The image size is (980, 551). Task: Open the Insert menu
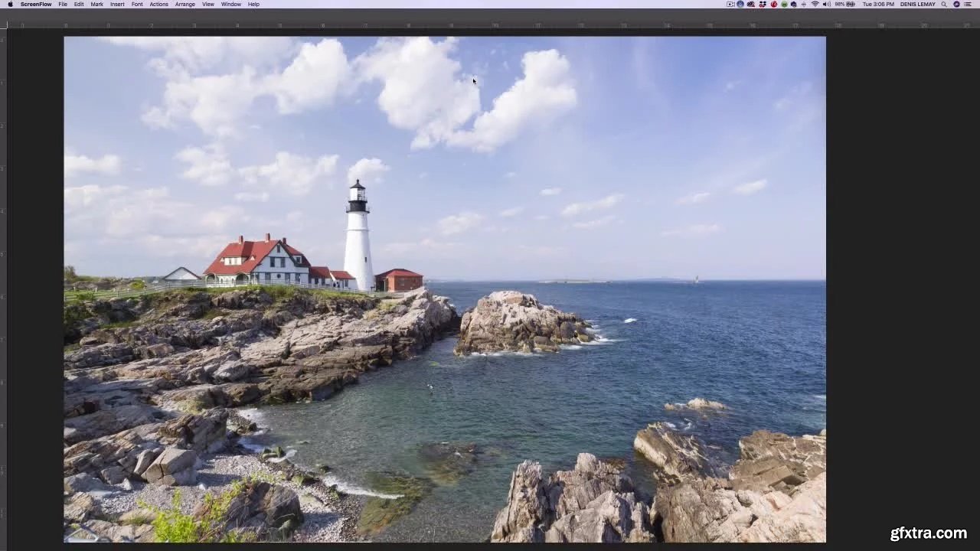(x=117, y=4)
